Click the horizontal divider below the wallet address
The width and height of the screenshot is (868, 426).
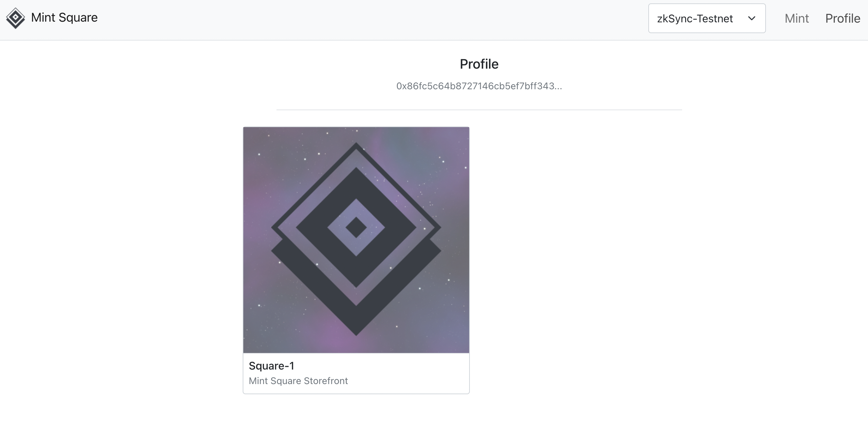coord(479,110)
